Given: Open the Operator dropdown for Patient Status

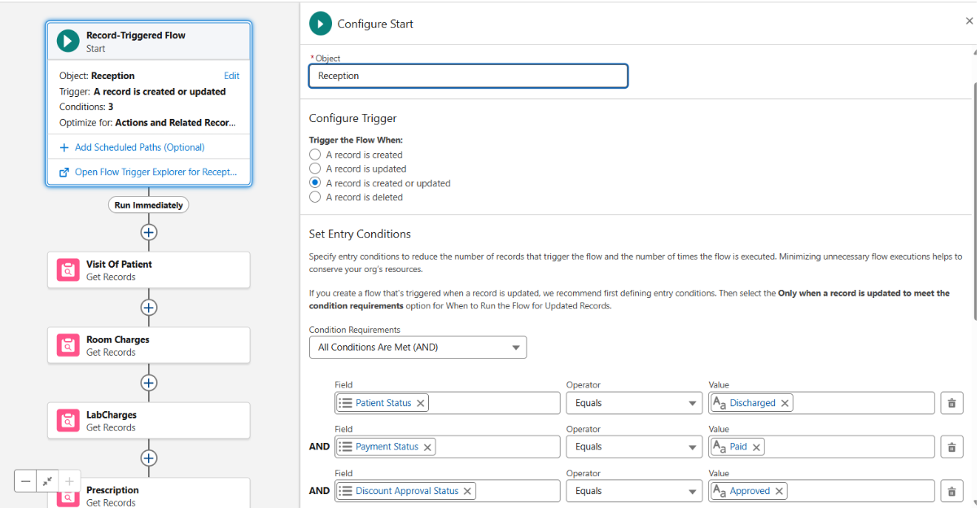Looking at the screenshot, I should coord(633,403).
